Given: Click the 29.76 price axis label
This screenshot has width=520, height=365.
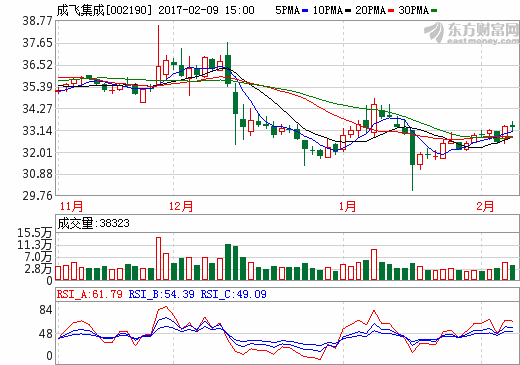Looking at the screenshot, I should coord(37,196).
